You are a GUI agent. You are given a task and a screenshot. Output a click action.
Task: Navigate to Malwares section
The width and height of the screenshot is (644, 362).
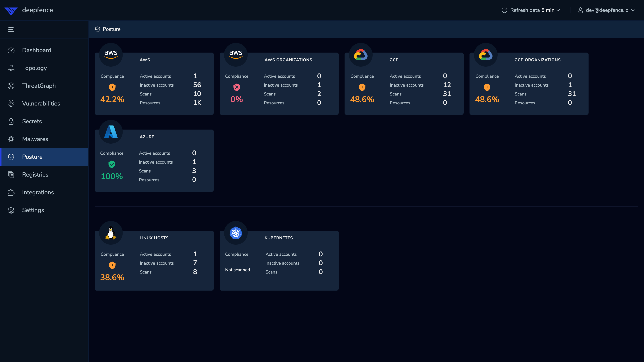(x=35, y=139)
